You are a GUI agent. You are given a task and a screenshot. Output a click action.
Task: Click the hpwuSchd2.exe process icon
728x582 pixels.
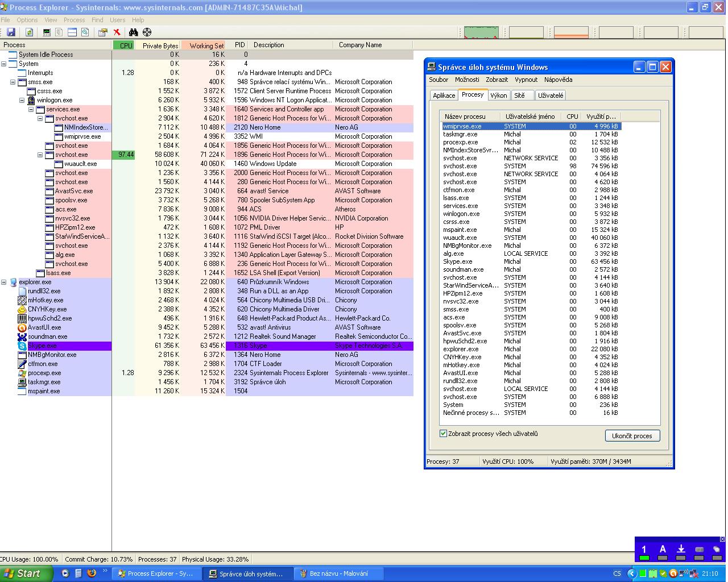pos(22,318)
